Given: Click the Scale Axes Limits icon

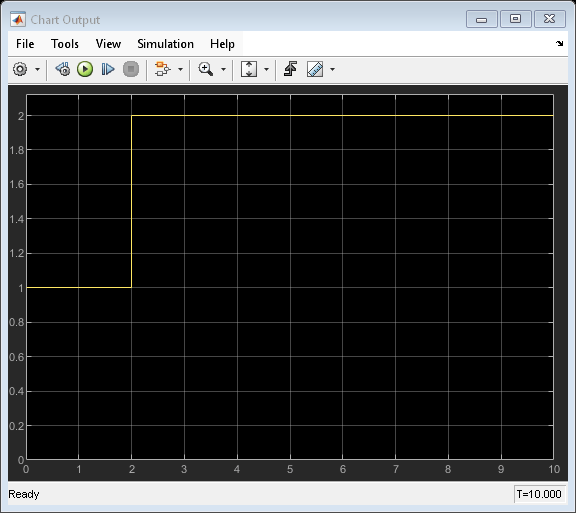Looking at the screenshot, I should point(249,69).
